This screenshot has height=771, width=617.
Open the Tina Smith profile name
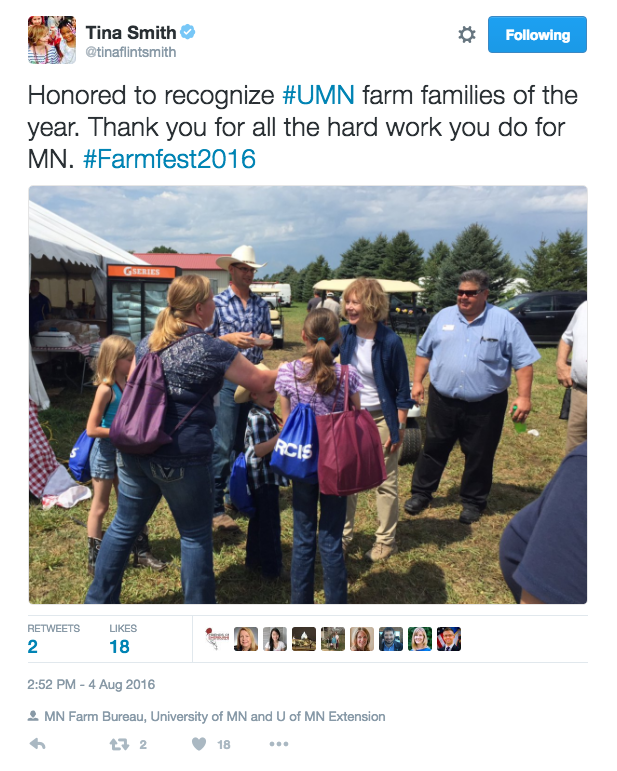(131, 32)
